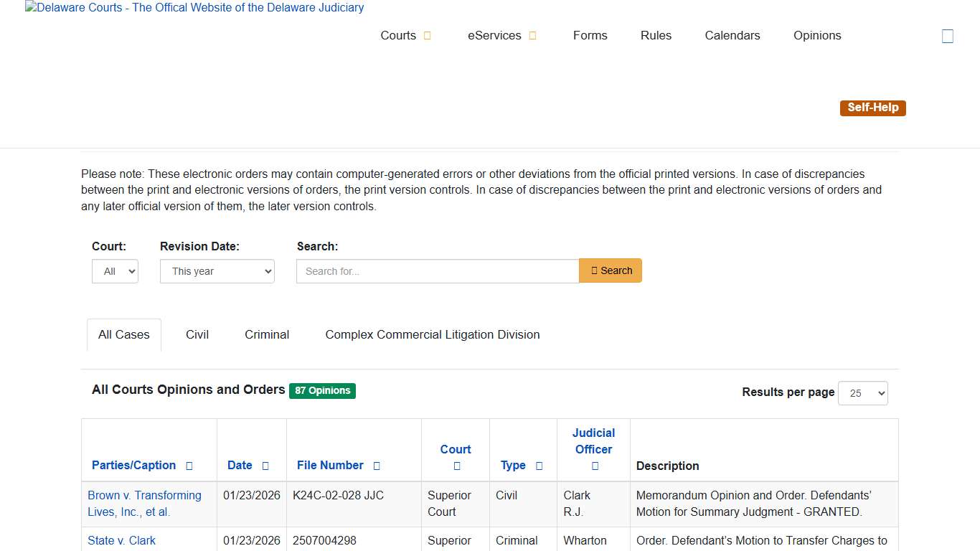
Task: Click the sort icon under Judicial Officer
Action: 595,466
